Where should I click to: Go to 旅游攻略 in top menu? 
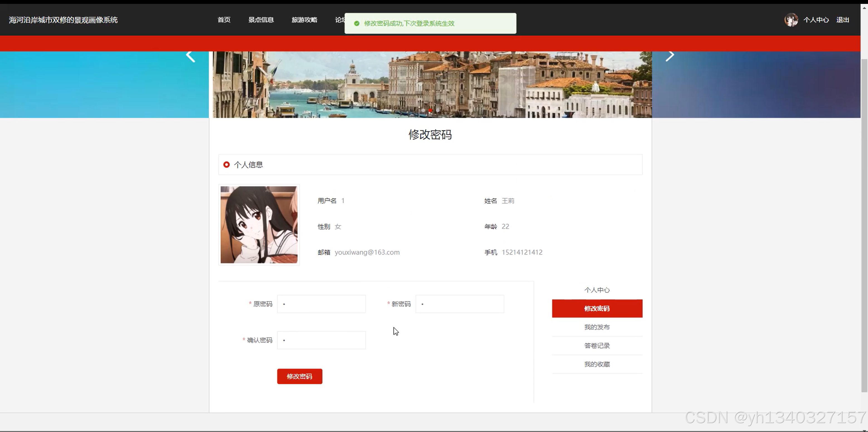click(304, 20)
